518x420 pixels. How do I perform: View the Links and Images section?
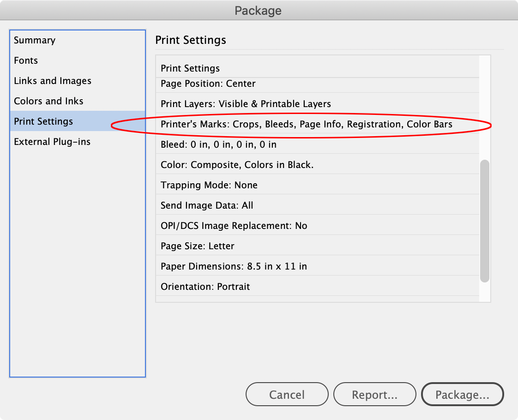[52, 81]
